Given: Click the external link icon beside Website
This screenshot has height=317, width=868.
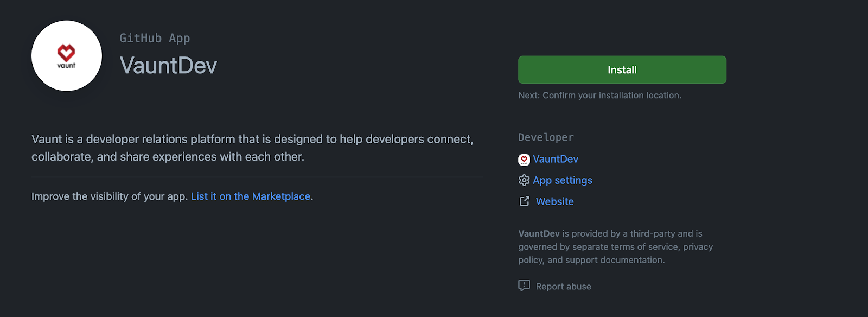Looking at the screenshot, I should click(x=524, y=201).
